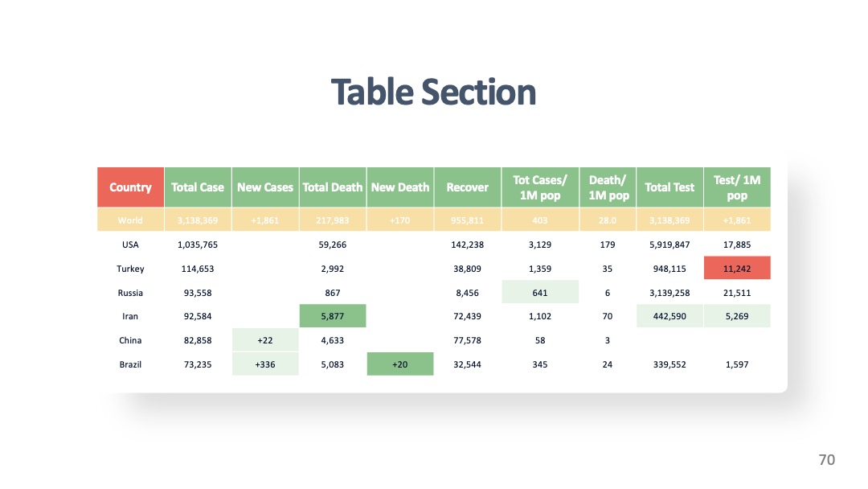Select the Test/1M pop header cell

pos(737,187)
